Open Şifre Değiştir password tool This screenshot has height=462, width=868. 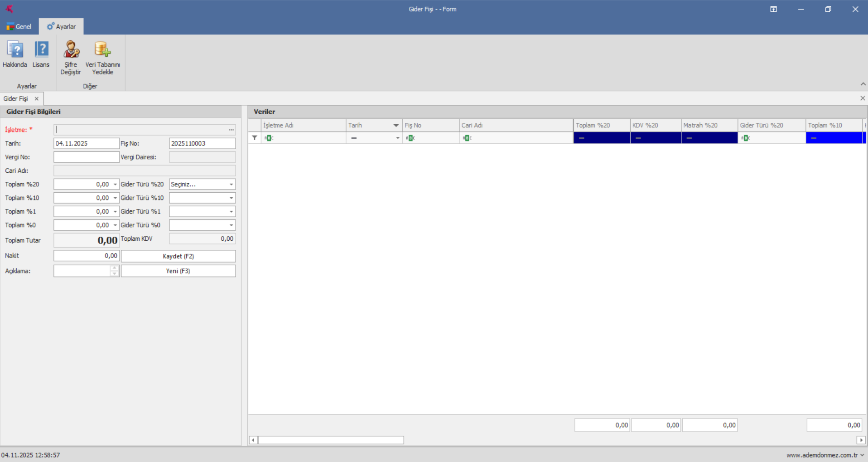coord(71,49)
